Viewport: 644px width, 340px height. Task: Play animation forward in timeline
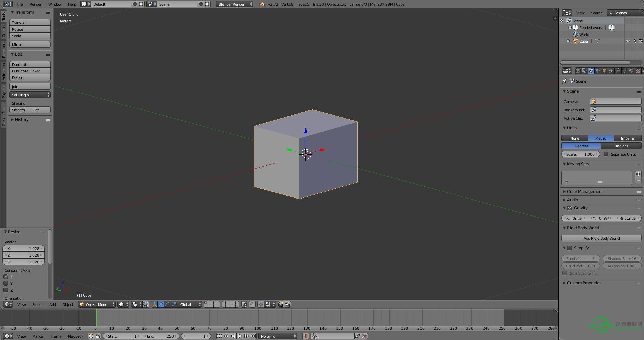pyautogui.click(x=240, y=336)
